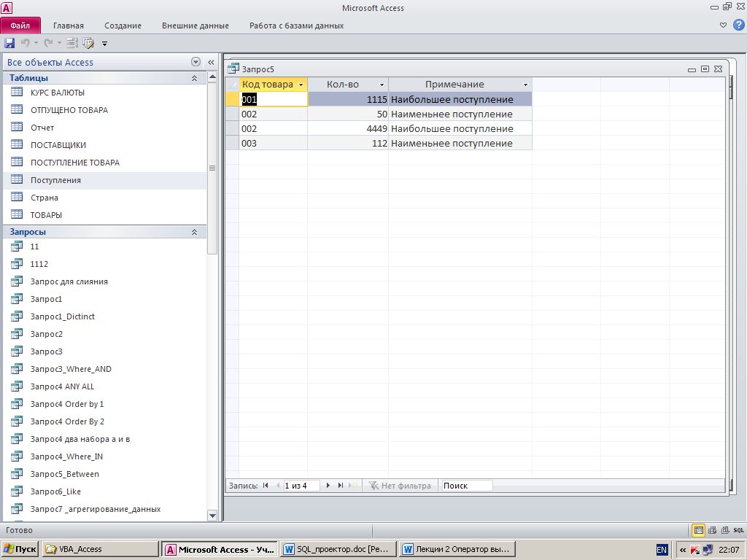Image resolution: width=747 pixels, height=560 pixels.
Task: Go to the next record button
Action: [328, 486]
